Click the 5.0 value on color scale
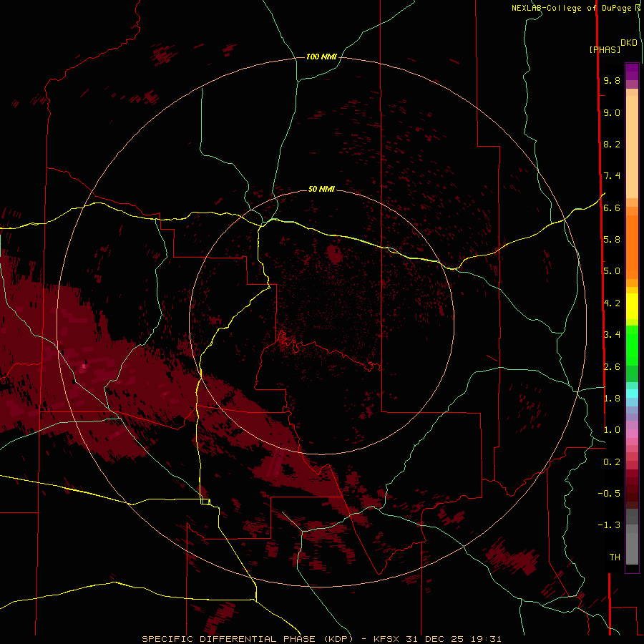 point(612,271)
